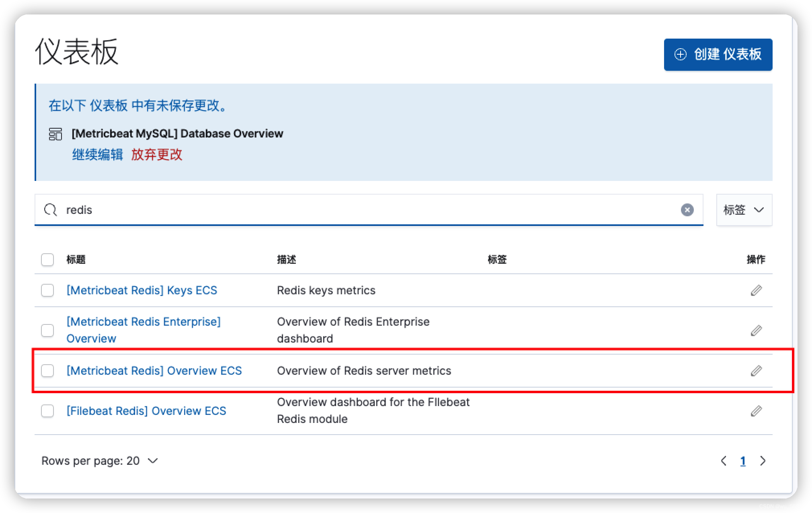The image size is (812, 513).
Task: Sort by the 标题 title column
Action: coord(76,259)
